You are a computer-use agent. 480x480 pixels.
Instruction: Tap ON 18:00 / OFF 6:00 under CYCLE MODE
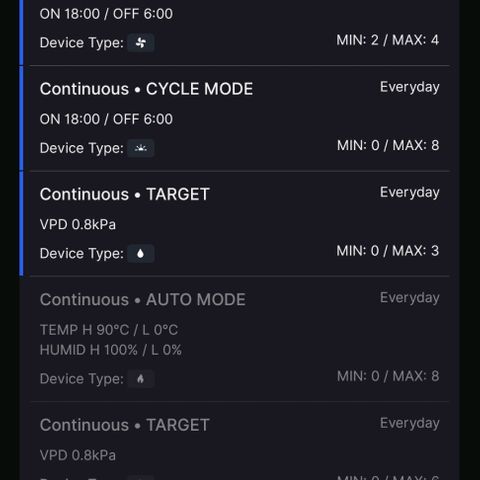pos(106,119)
